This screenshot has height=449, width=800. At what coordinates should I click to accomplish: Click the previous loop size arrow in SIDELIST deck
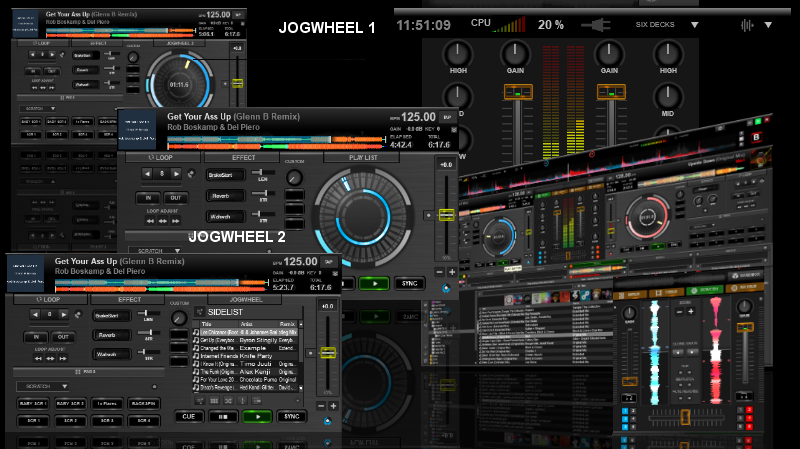[x=35, y=314]
